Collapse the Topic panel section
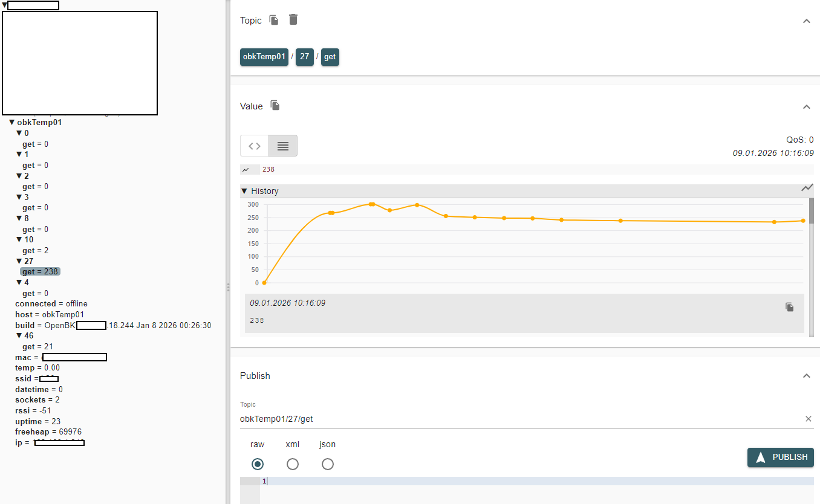This screenshot has height=504, width=820. [x=806, y=21]
